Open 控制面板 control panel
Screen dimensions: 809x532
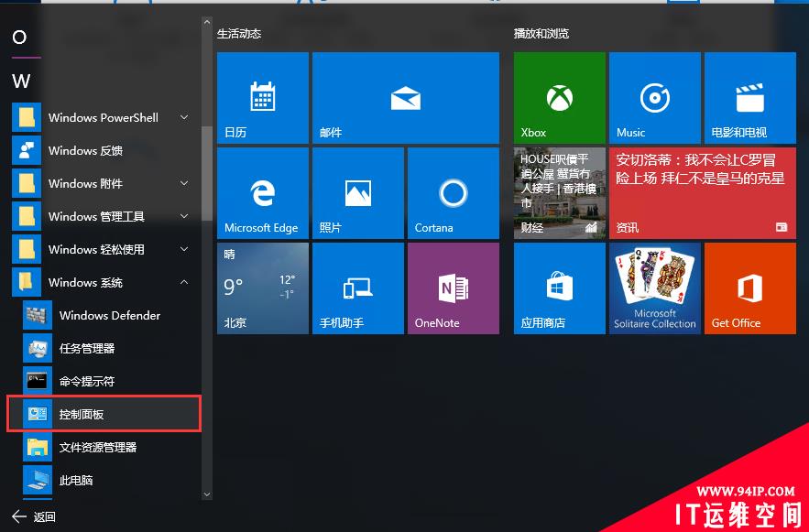pyautogui.click(x=104, y=414)
